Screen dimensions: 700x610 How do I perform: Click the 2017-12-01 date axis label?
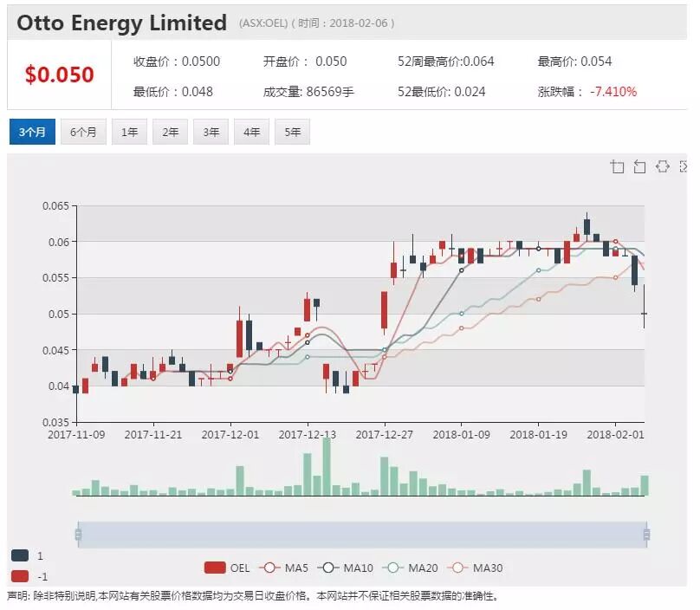230,434
